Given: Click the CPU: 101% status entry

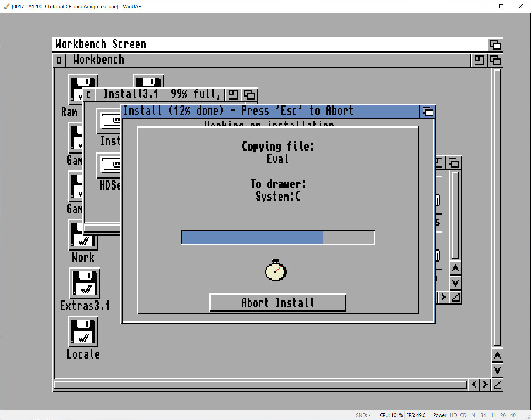Looking at the screenshot, I should click(391, 415).
